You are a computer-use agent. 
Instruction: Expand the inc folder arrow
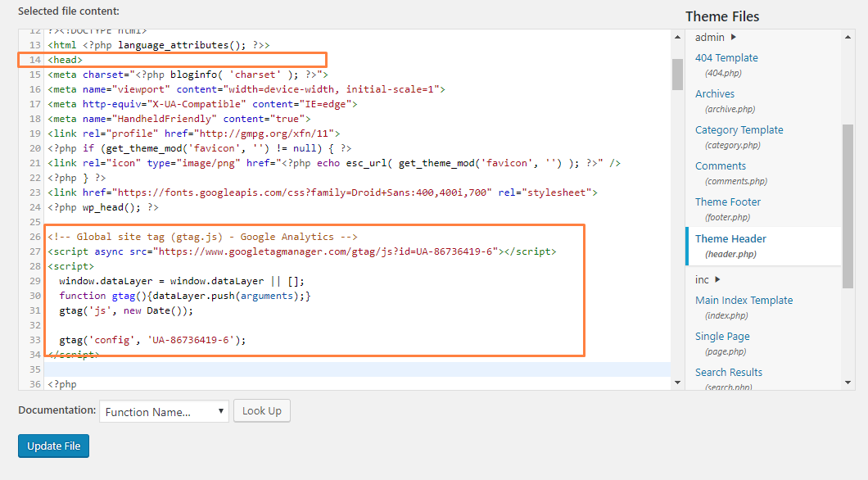tap(718, 279)
